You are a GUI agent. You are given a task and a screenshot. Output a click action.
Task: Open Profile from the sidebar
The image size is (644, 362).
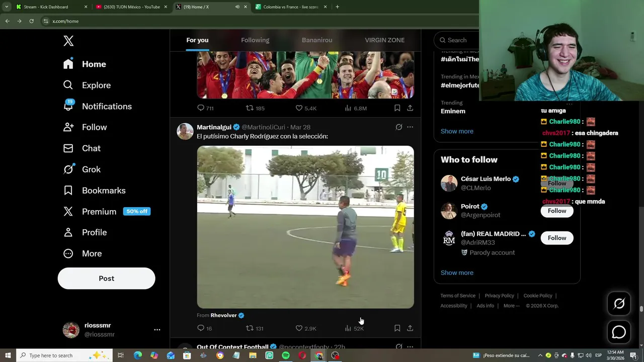click(85, 232)
